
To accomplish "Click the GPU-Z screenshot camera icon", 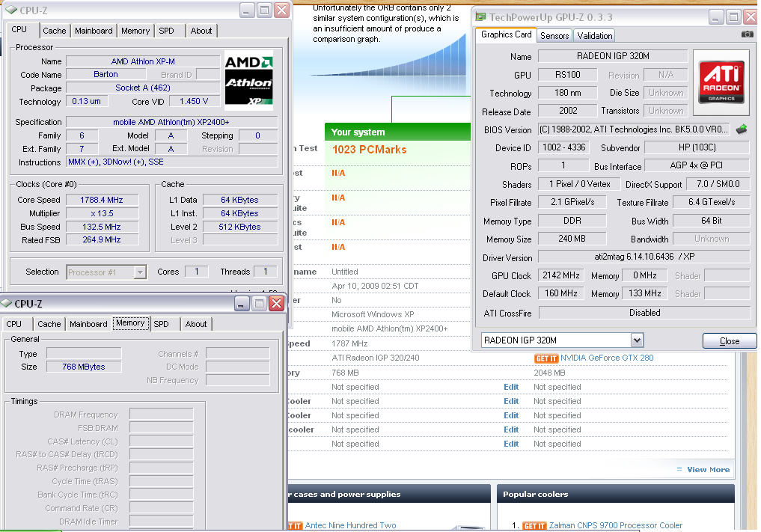I will tap(748, 34).
